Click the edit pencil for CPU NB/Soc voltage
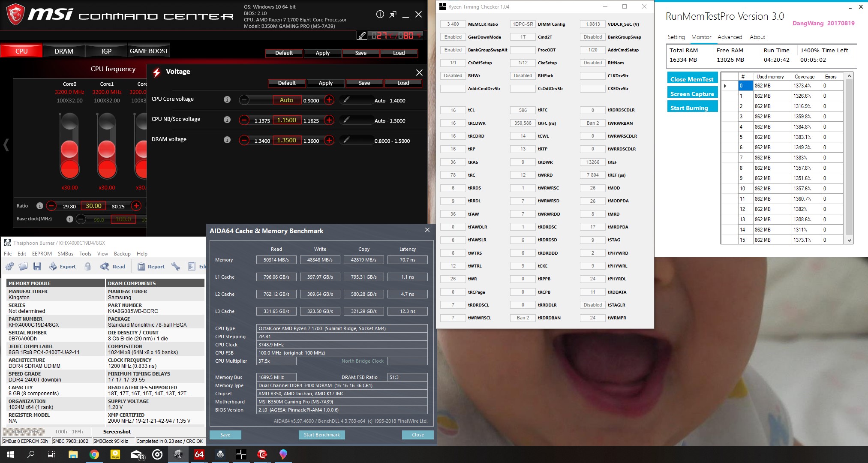 tap(346, 120)
